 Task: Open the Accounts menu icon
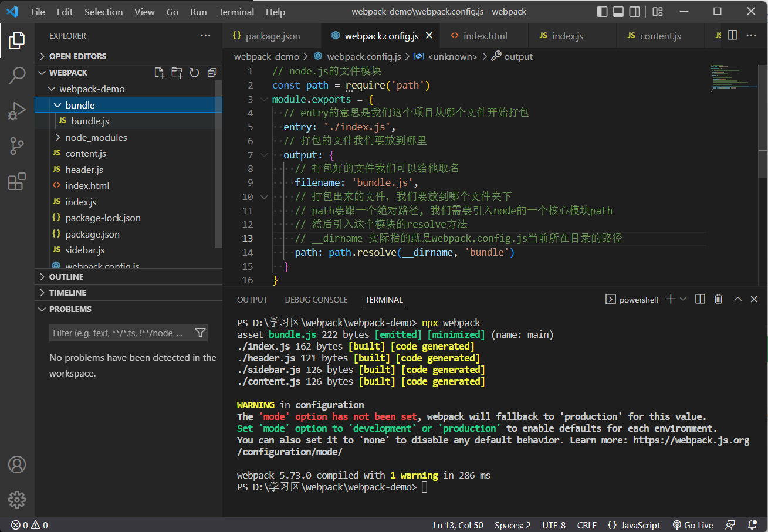click(x=17, y=465)
